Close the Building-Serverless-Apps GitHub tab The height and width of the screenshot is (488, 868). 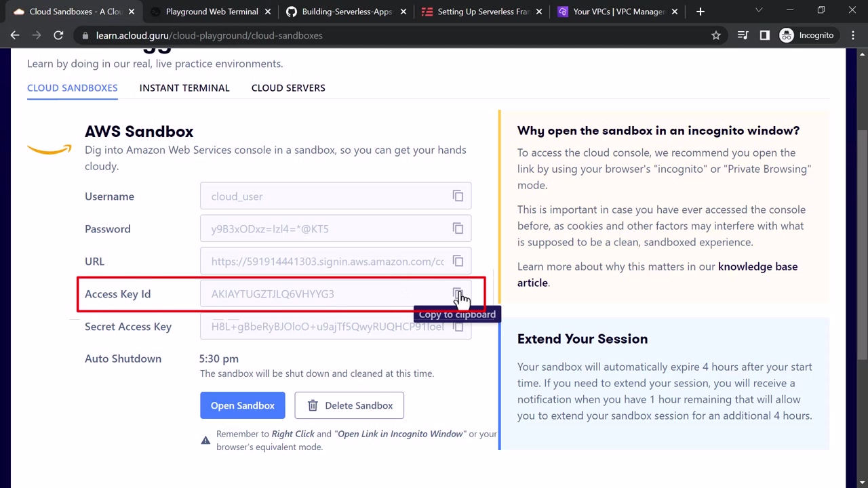pyautogui.click(x=404, y=12)
